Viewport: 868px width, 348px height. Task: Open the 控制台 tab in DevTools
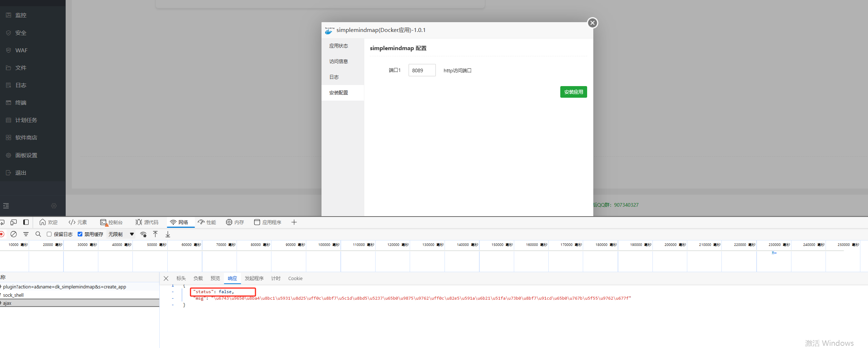111,222
